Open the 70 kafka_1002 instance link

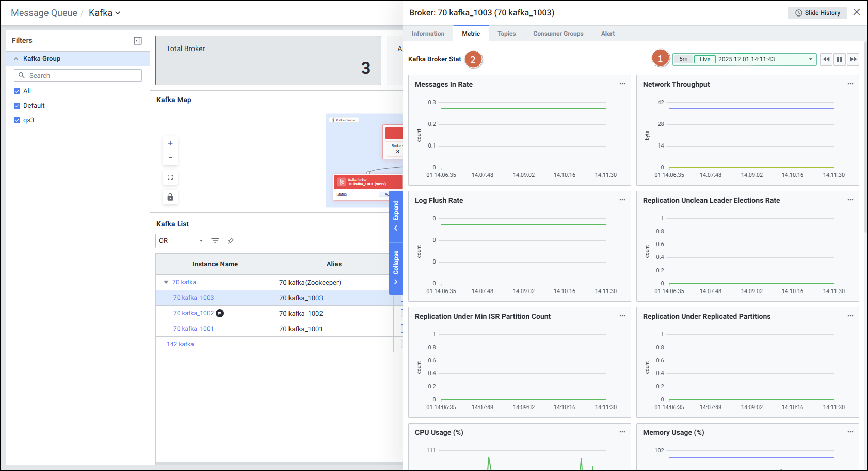pyautogui.click(x=194, y=313)
